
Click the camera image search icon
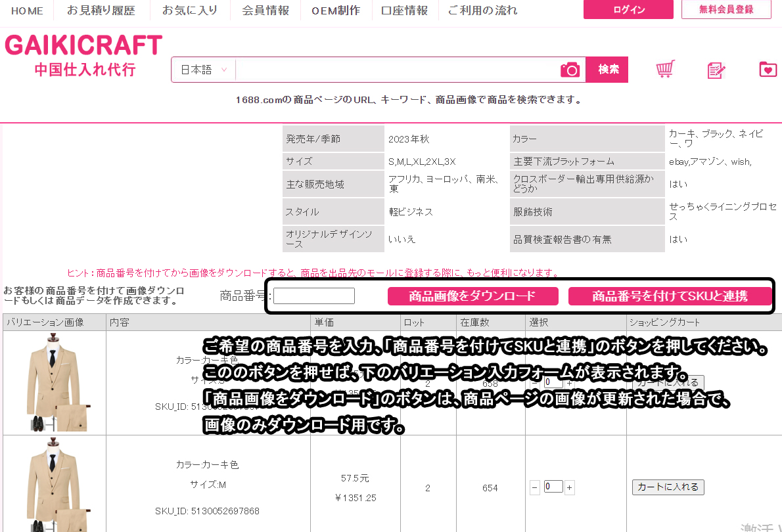coord(570,70)
